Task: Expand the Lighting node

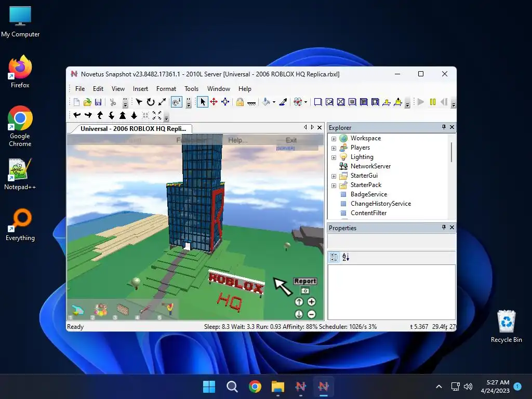Action: tap(334, 157)
